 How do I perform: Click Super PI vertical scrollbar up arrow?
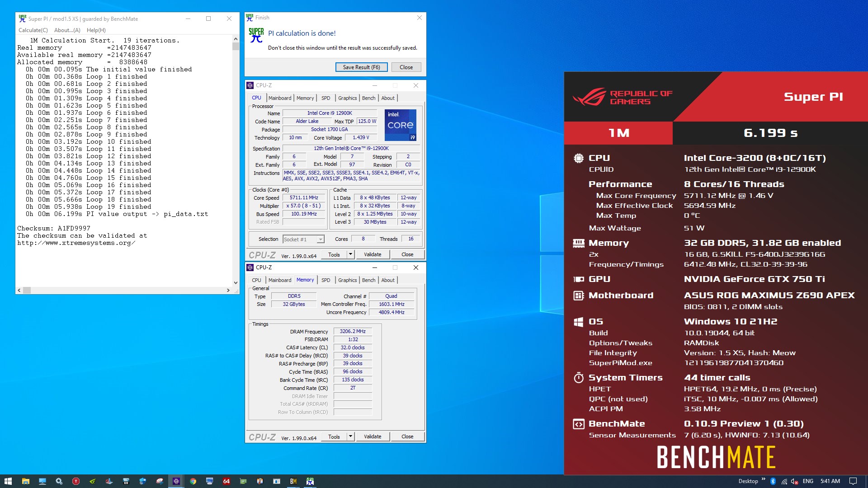[x=236, y=39]
